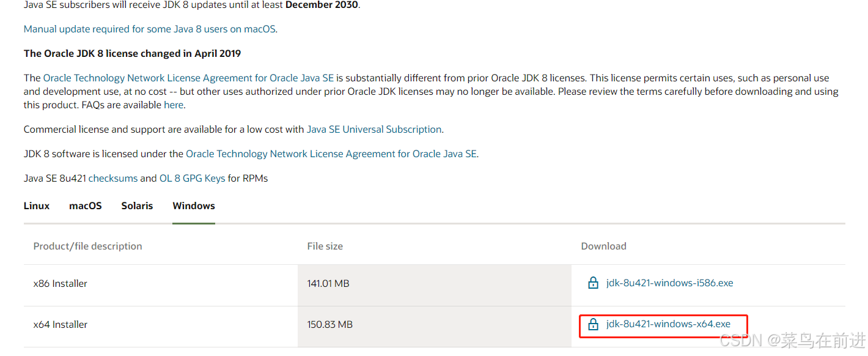
Task: Open the license agreement link in the 'substantially different' paragraph
Action: tap(188, 78)
